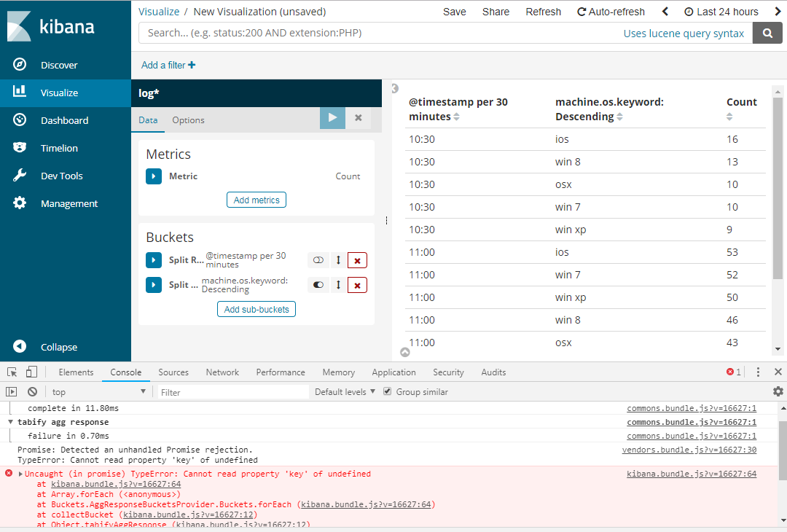Open the Sources DevTools tab
This screenshot has width=787, height=532.
[173, 372]
